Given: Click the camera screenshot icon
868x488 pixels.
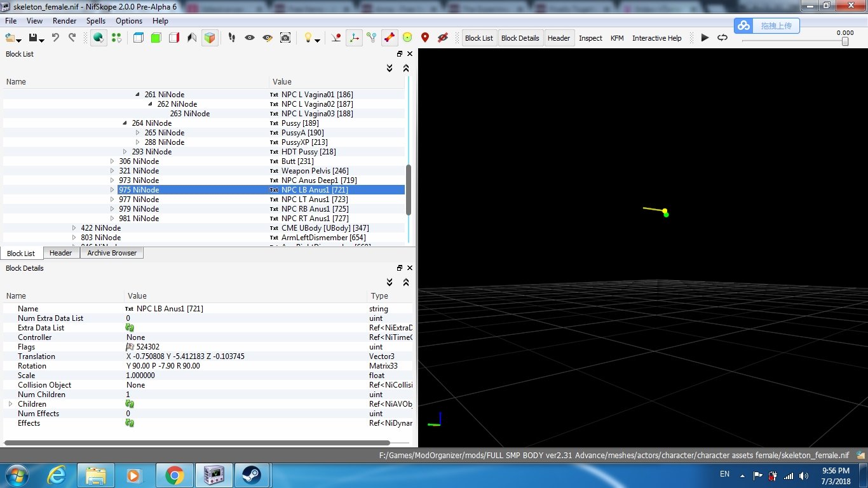Looking at the screenshot, I should click(285, 38).
